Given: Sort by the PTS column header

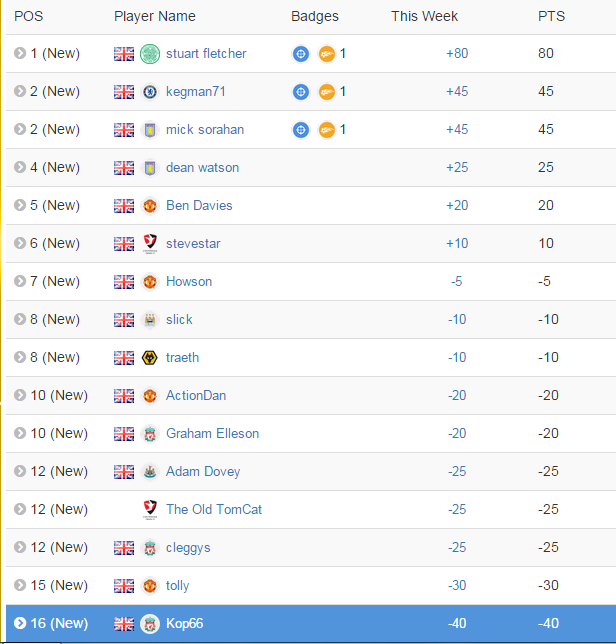Looking at the screenshot, I should pos(552,16).
